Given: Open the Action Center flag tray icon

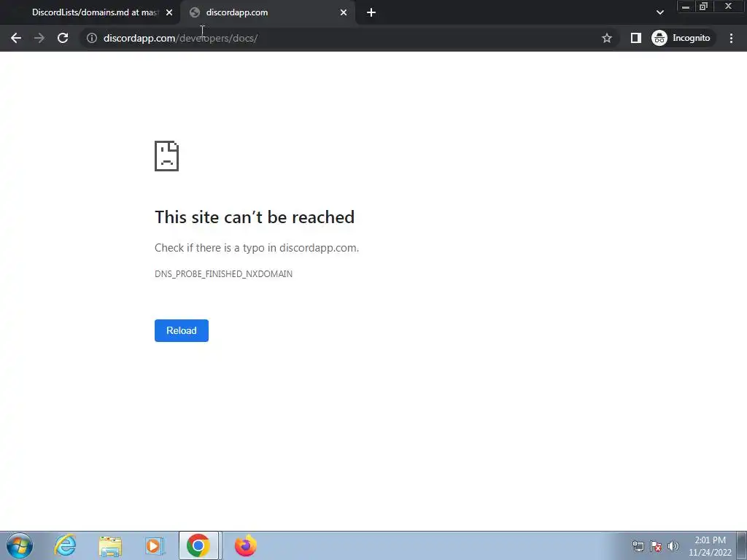Looking at the screenshot, I should point(656,546).
